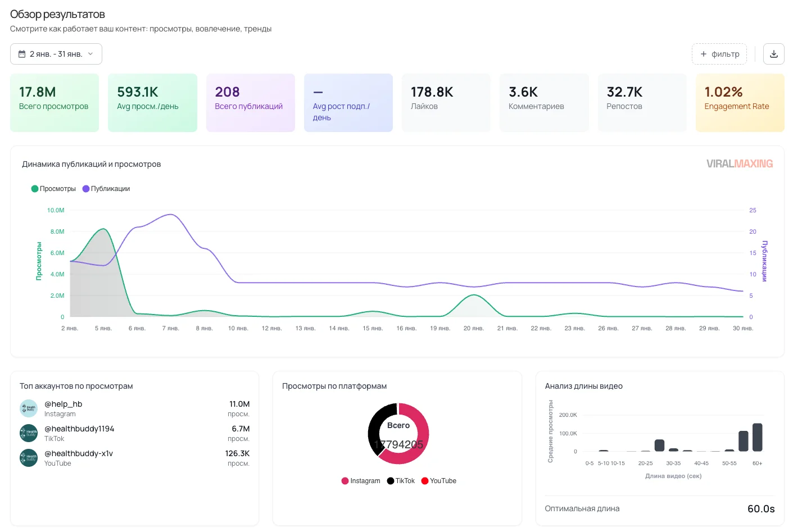The width and height of the screenshot is (793, 532).
Task: Toggle YouTube in platform legend
Action: tap(439, 481)
